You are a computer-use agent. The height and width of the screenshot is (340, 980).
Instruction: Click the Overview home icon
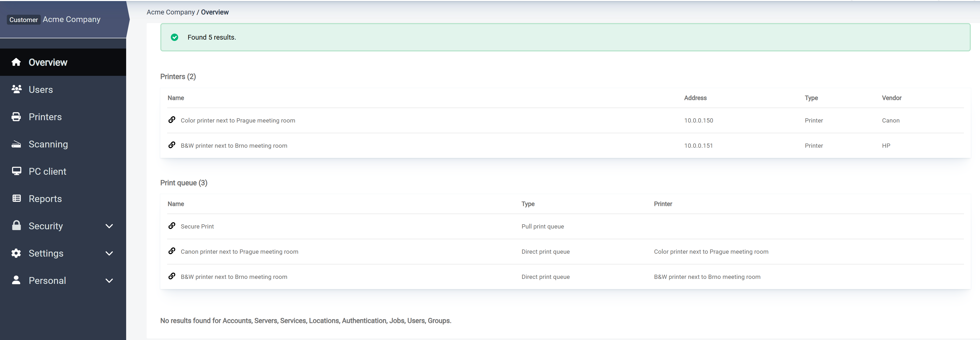(16, 62)
